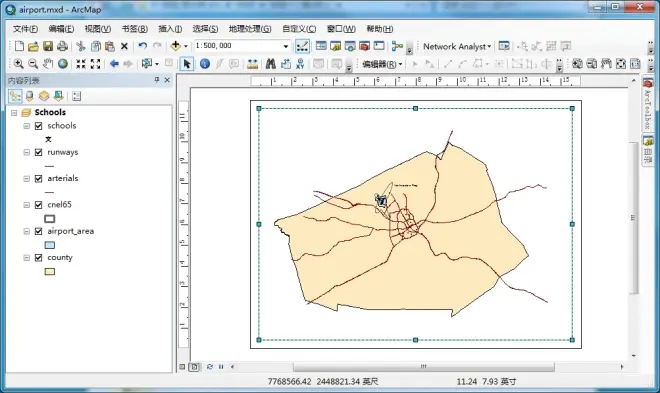
Task: Click the Fixed Zoom In arrows
Action: 81,64
